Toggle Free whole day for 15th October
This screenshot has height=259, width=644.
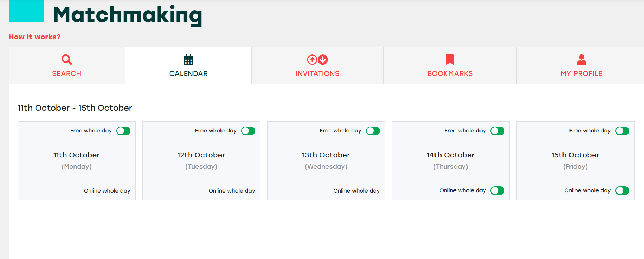pyautogui.click(x=622, y=131)
